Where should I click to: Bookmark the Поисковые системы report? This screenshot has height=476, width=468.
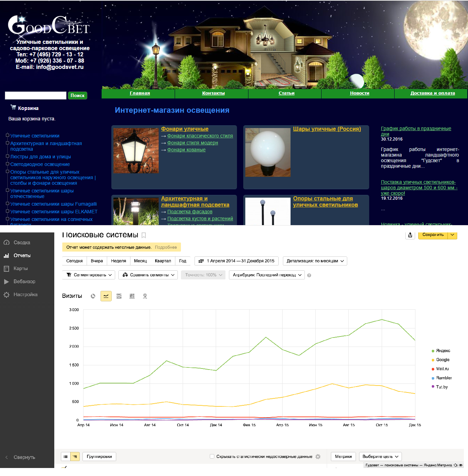coord(144,236)
